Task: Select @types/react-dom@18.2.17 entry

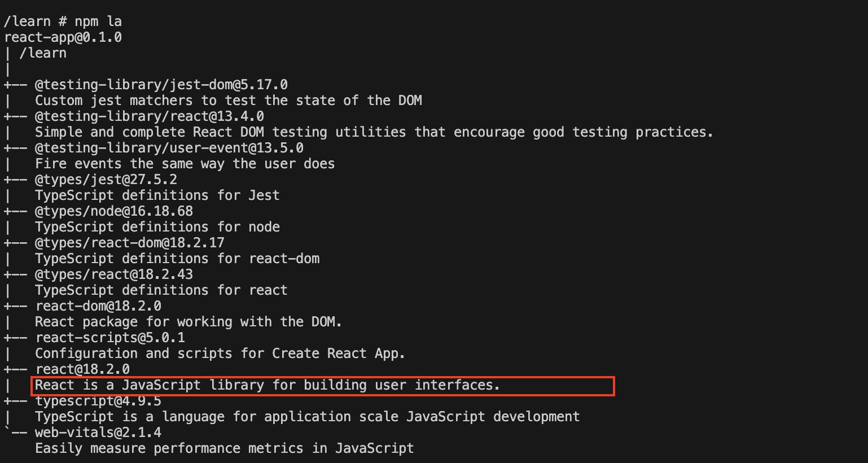Action: pos(130,243)
